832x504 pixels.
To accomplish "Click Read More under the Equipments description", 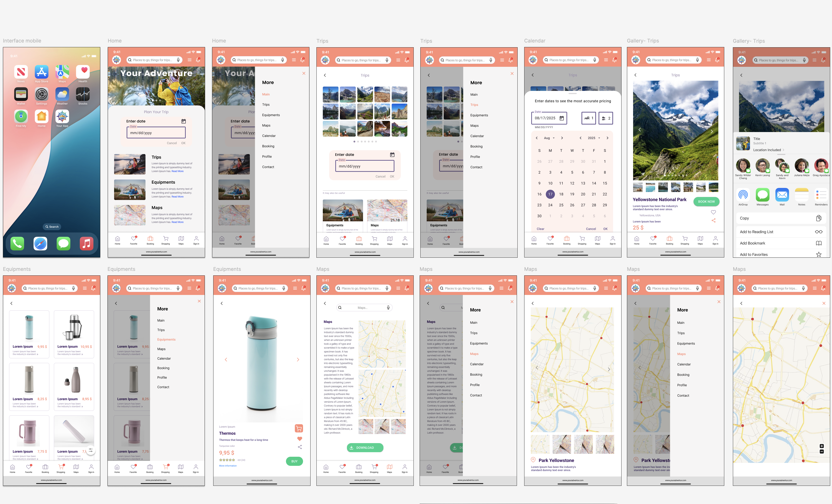I will [x=178, y=197].
